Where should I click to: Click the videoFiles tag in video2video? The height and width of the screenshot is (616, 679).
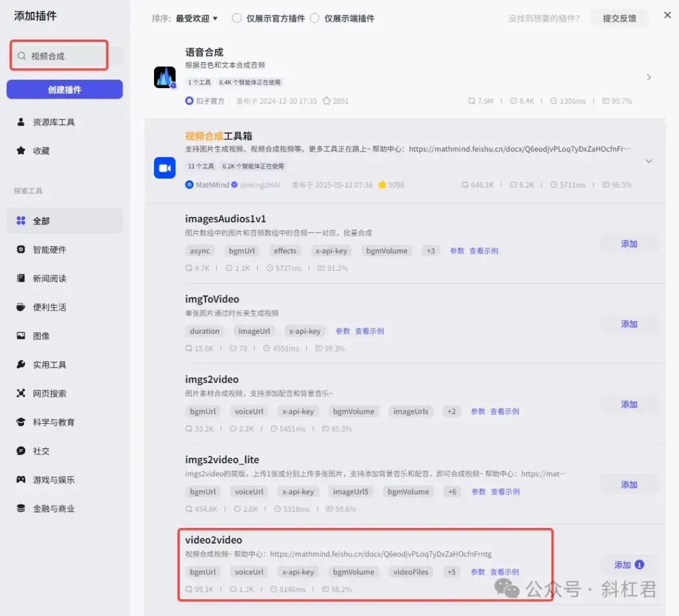(411, 572)
